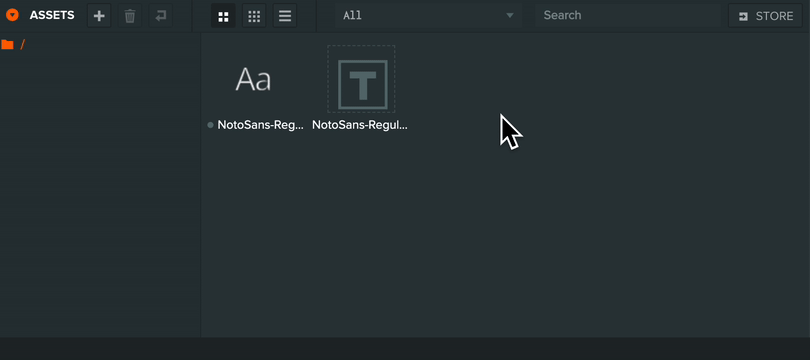Open the All asset type filter
Viewport: 810px width, 360px height.
428,15
